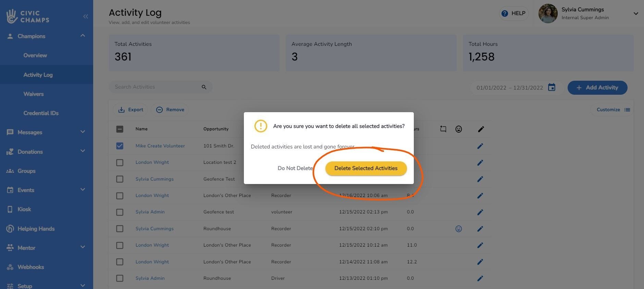The height and width of the screenshot is (289, 644).
Task: Open the Waivers menu item
Action: (34, 94)
